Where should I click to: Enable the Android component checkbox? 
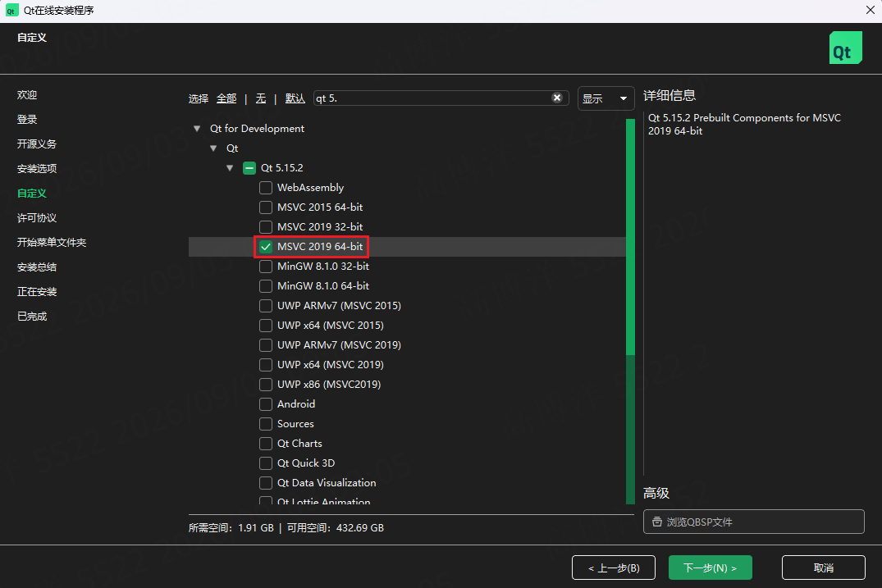(x=266, y=404)
